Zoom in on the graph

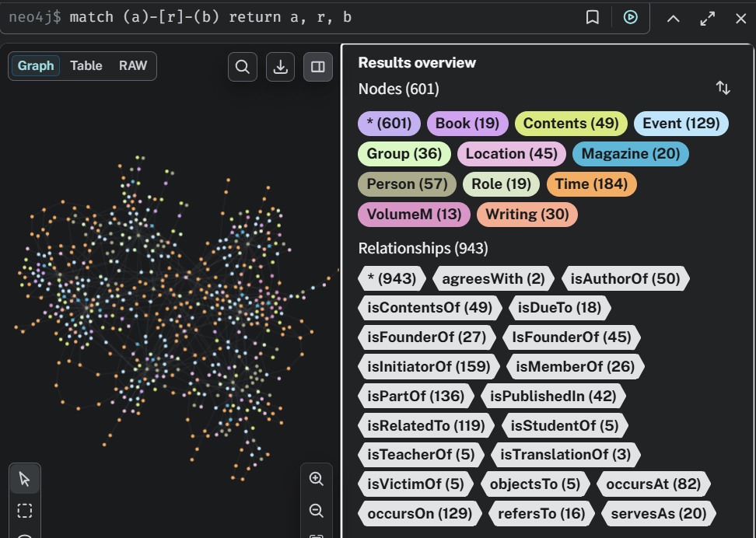(317, 479)
